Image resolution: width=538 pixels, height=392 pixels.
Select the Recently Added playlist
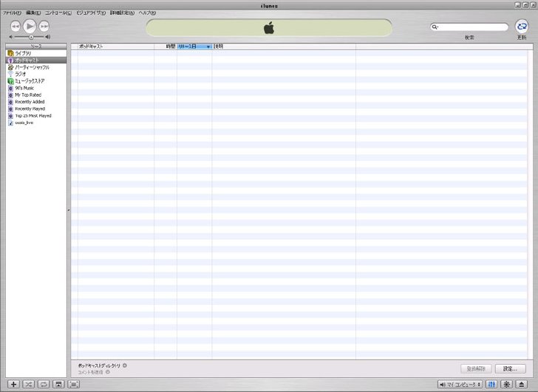[x=36, y=102]
